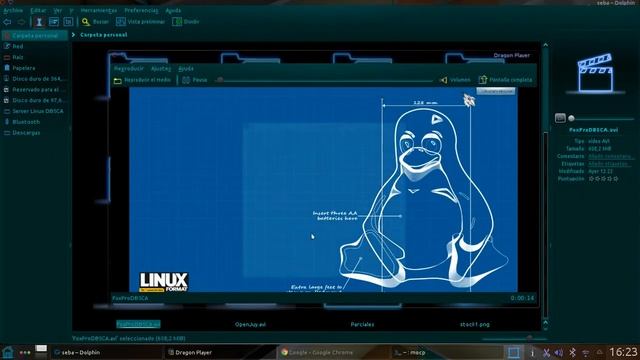
Task: Click the Añadir comentario link
Action: tap(610, 156)
